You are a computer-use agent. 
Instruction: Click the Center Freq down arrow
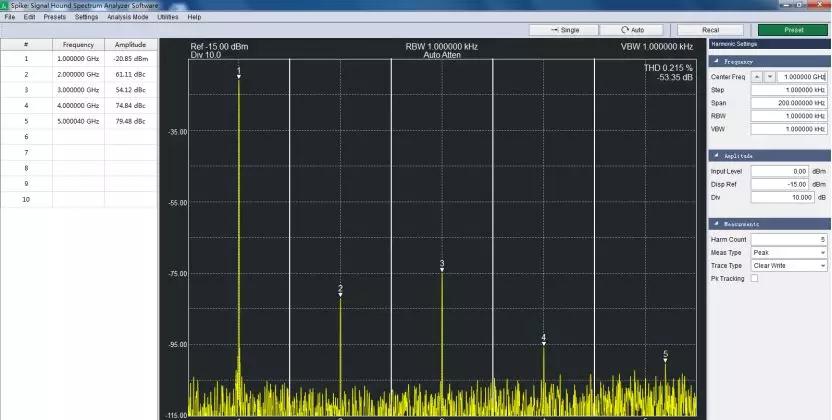769,76
